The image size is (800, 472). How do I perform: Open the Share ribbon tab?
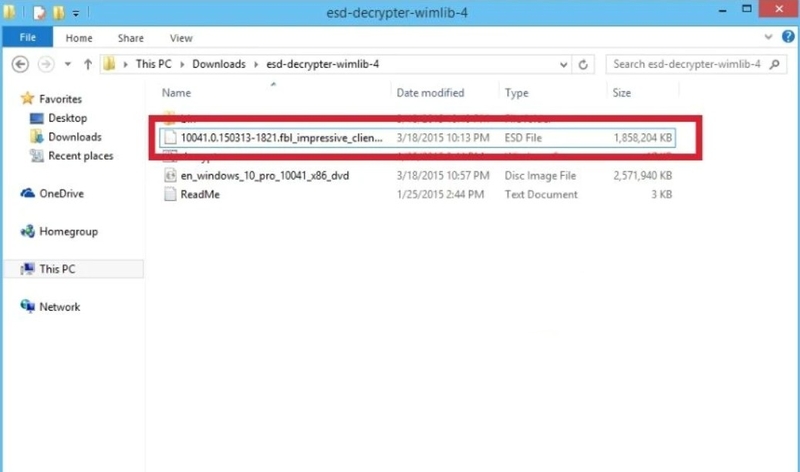pyautogui.click(x=131, y=38)
